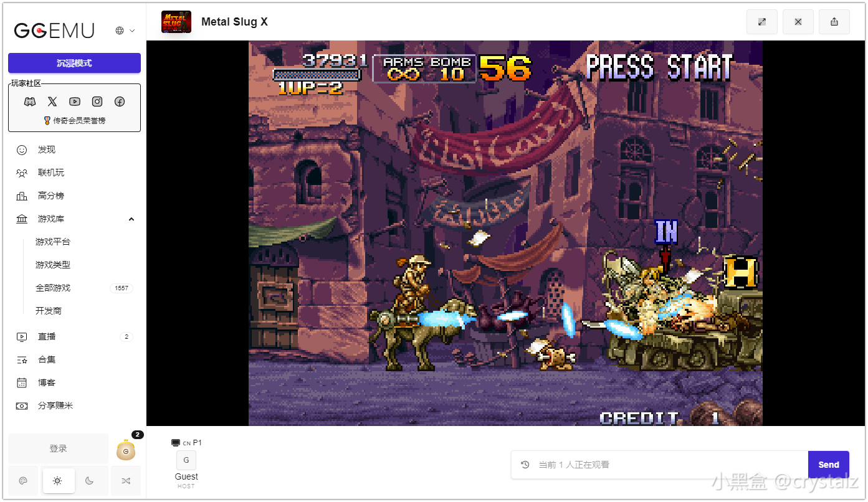Viewport: 868px width, 502px height.
Task: Collapse the 游戏库 section
Action: tap(74, 219)
